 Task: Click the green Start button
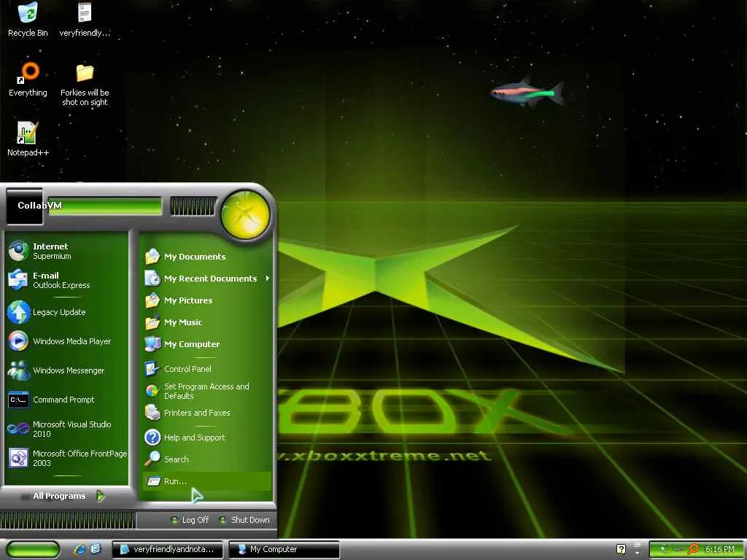[34, 549]
